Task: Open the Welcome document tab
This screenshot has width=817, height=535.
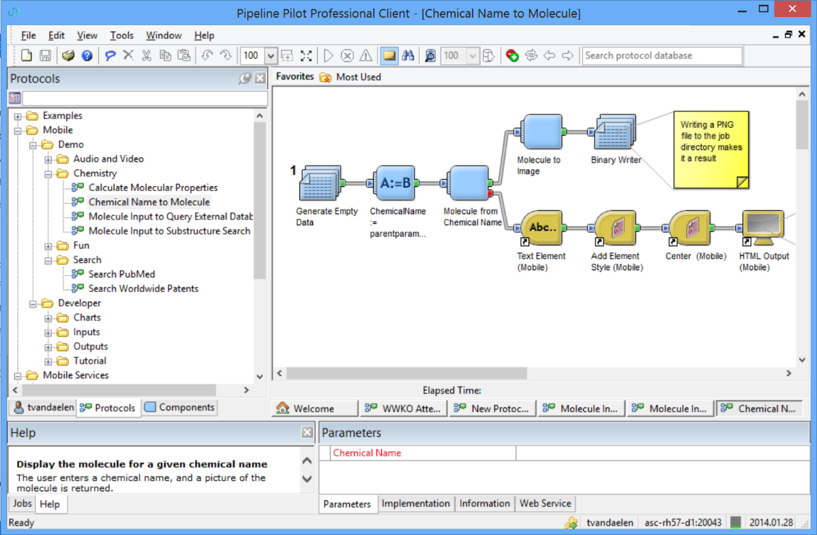Action: tap(313, 408)
